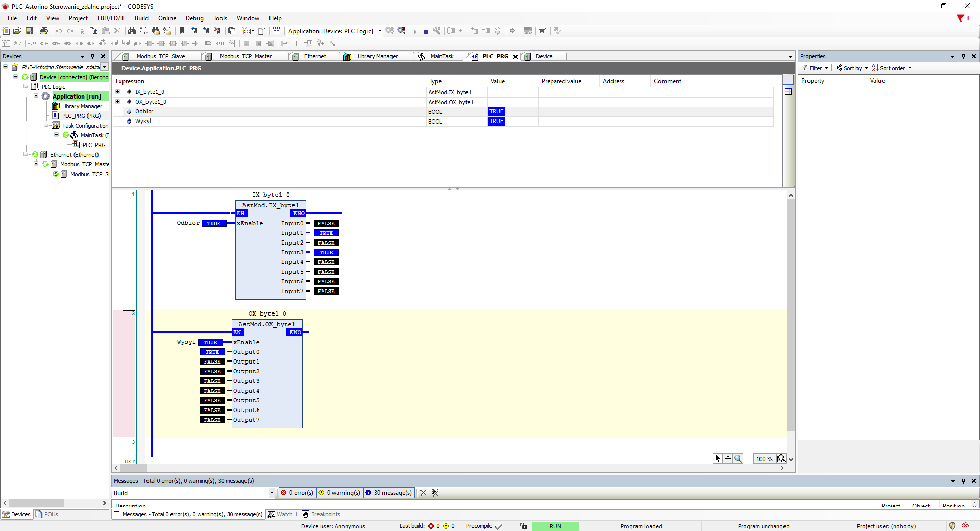The height and width of the screenshot is (531, 980).
Task: Switch to the Library Manager tab
Action: pyautogui.click(x=377, y=56)
